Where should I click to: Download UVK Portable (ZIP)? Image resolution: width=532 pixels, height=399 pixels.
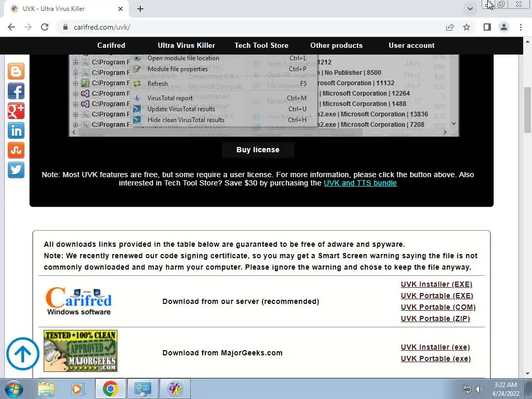(435, 319)
